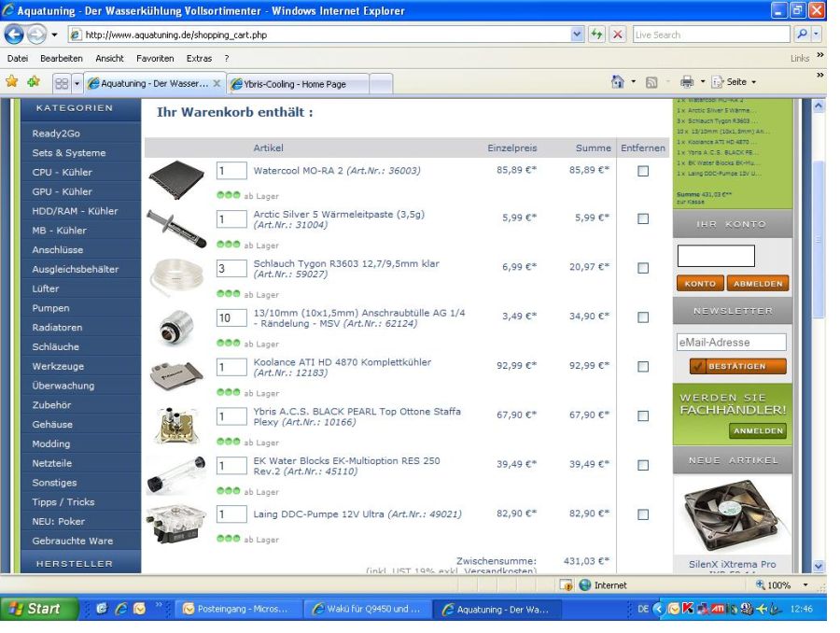Open the Bearbeiten menu

point(62,59)
